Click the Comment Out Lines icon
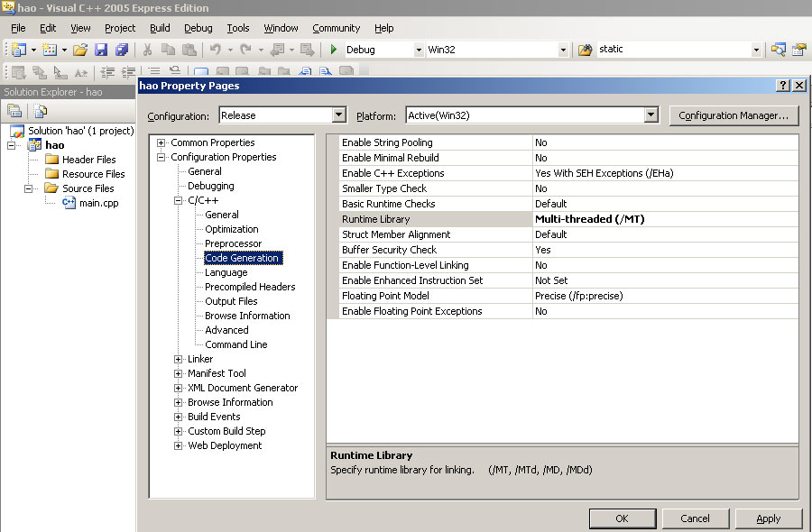The image size is (812, 532). [154, 72]
